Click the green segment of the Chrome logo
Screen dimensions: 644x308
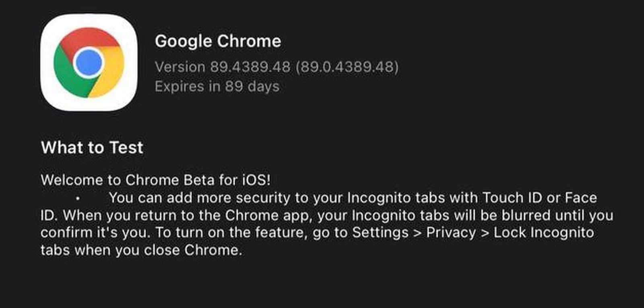66,77
